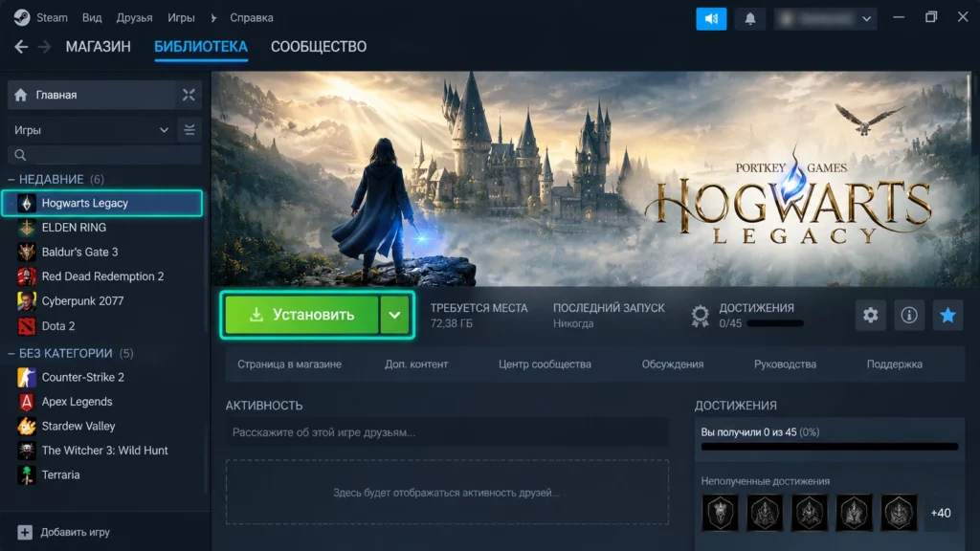Click the Steam logo icon in the menu bar
Image resolution: width=980 pixels, height=551 pixels.
coord(22,17)
